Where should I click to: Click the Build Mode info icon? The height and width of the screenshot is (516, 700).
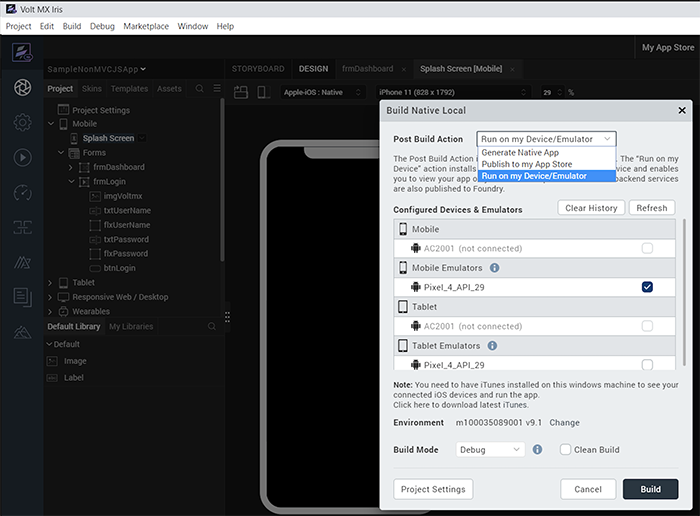point(538,450)
